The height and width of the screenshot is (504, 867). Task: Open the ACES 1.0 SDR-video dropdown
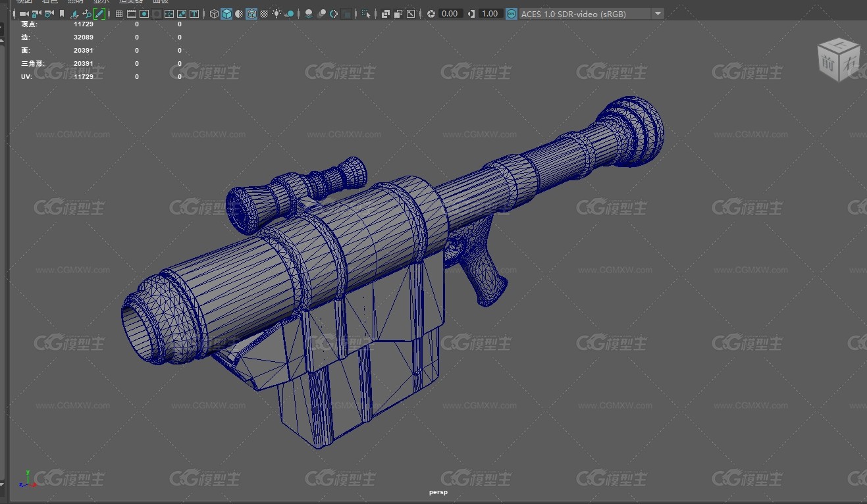click(591, 14)
